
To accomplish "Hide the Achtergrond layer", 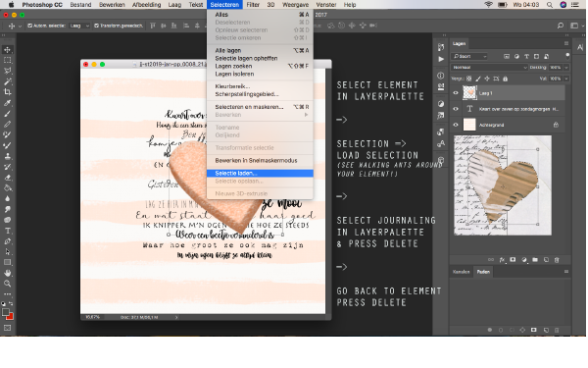I will click(x=456, y=125).
